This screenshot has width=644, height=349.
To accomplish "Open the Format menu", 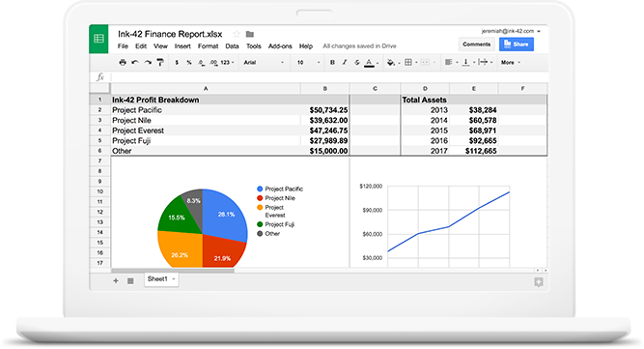I will 208,46.
